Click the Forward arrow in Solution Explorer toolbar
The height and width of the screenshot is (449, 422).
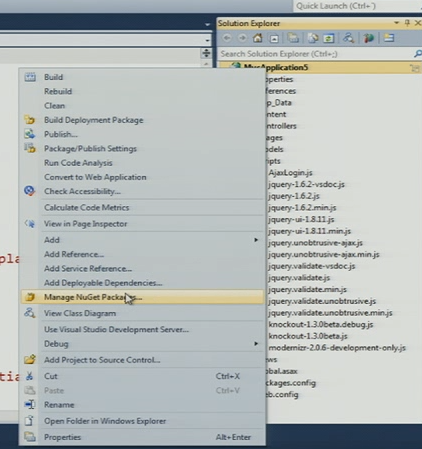point(242,38)
